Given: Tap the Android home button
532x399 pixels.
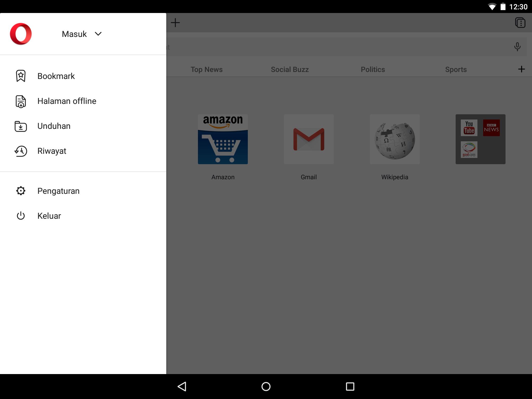Looking at the screenshot, I should (266, 387).
